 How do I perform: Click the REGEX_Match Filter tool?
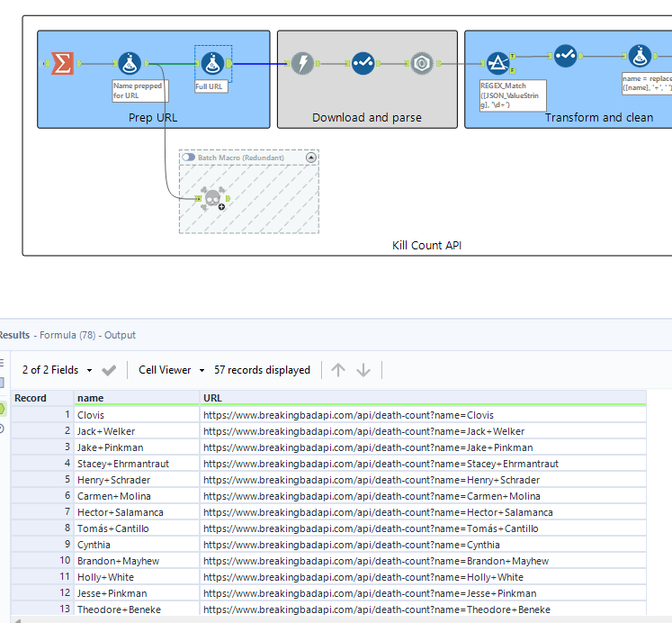[x=498, y=63]
